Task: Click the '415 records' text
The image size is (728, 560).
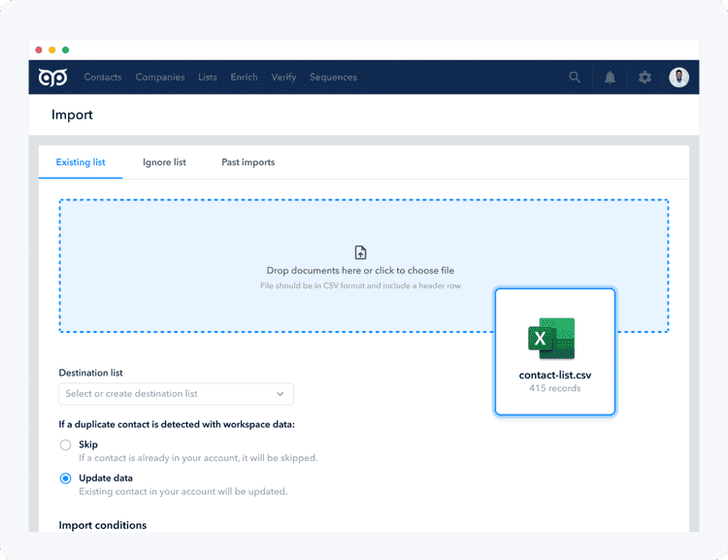Action: click(555, 388)
